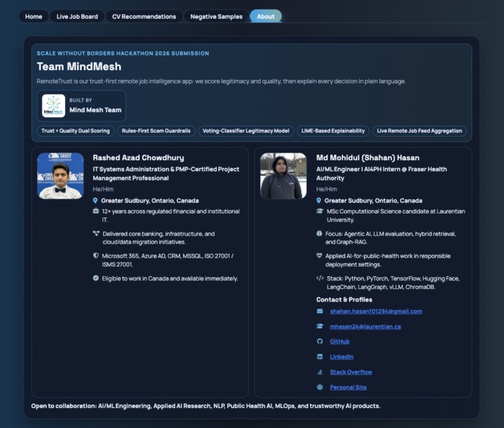Click Rashed Azad Chowdhury's profile photo
Image resolution: width=504 pixels, height=428 pixels.
(61, 176)
